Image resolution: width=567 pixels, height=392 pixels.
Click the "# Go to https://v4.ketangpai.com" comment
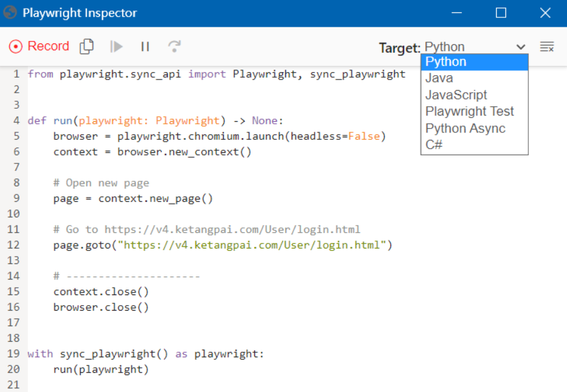(x=207, y=229)
